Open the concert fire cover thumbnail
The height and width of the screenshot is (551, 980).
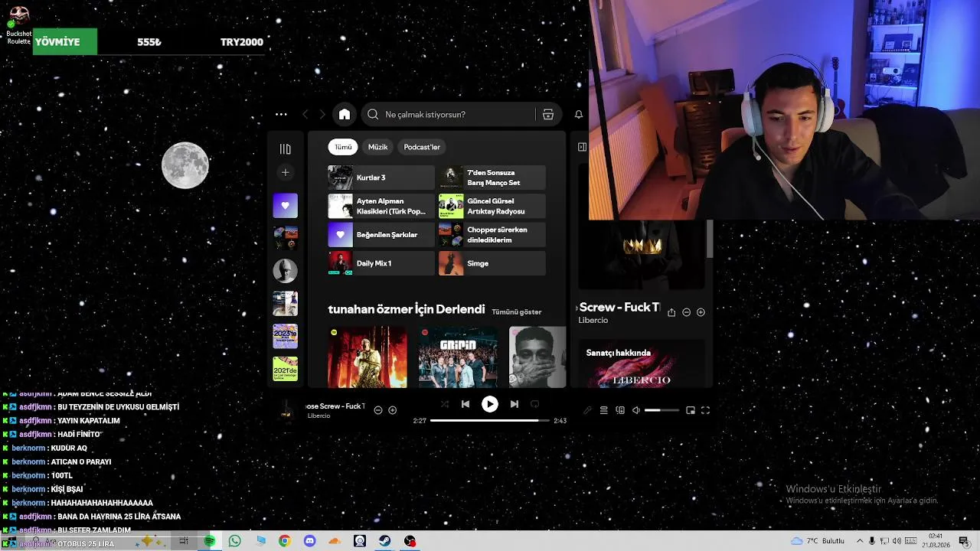coord(367,357)
